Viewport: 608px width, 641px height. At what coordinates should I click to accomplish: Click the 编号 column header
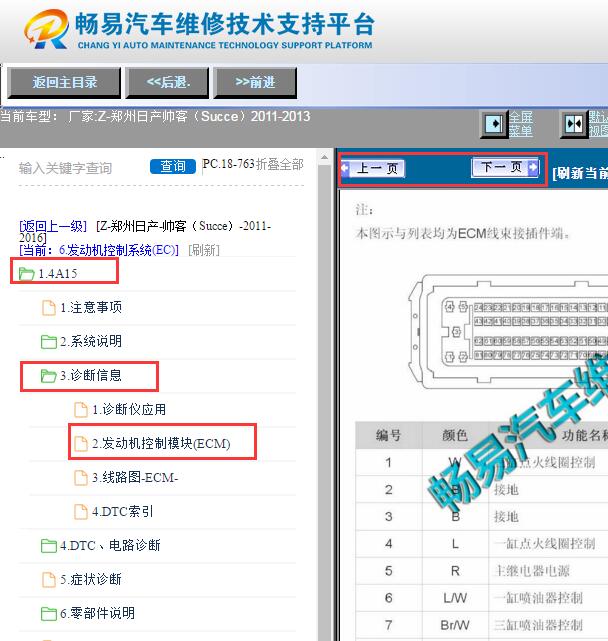click(388, 435)
